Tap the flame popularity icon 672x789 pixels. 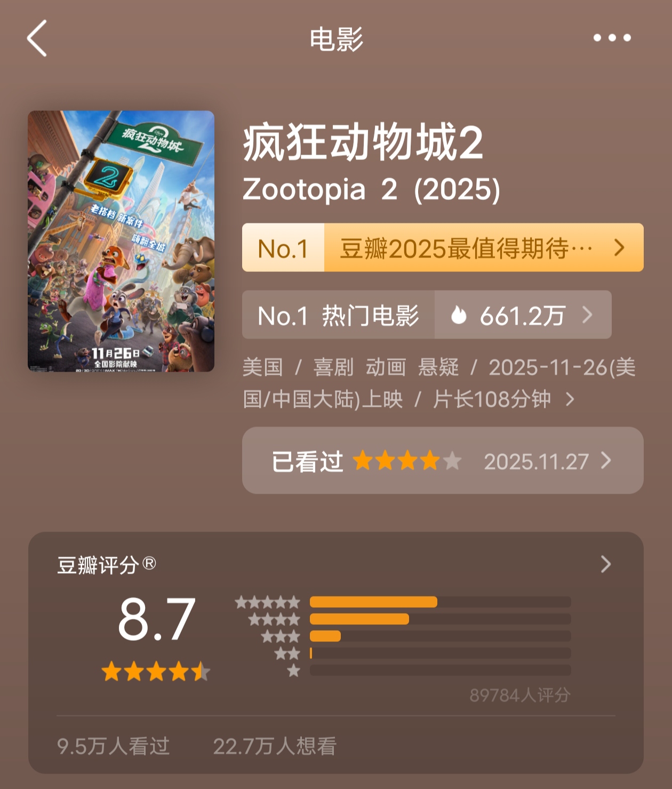(458, 315)
